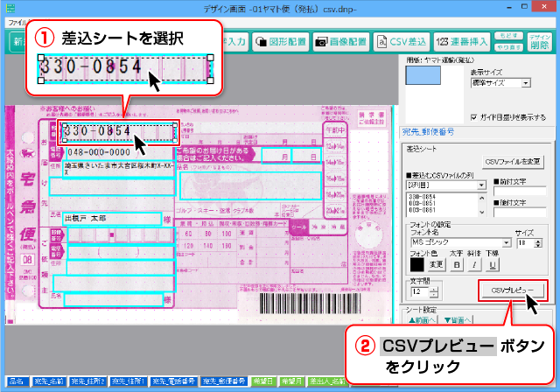Click the 図形配置 shape placement button
Viewport: 560px width, 392px height.
[280, 42]
